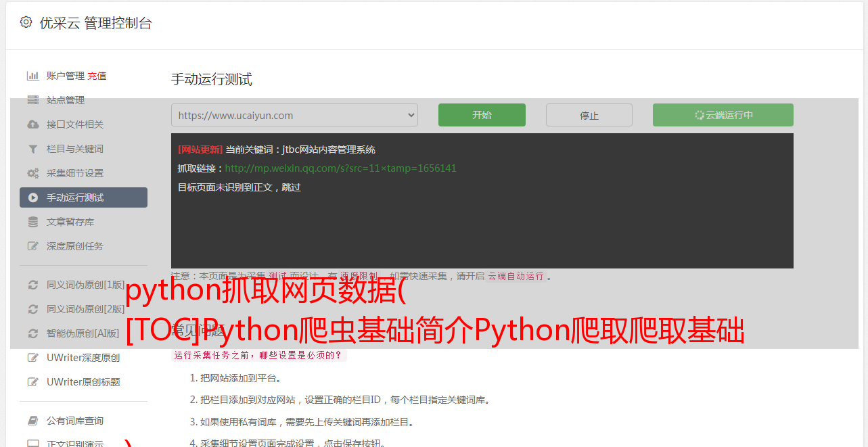Click the book icon beside 公有词库查询
The height and width of the screenshot is (447, 868).
[32, 421]
